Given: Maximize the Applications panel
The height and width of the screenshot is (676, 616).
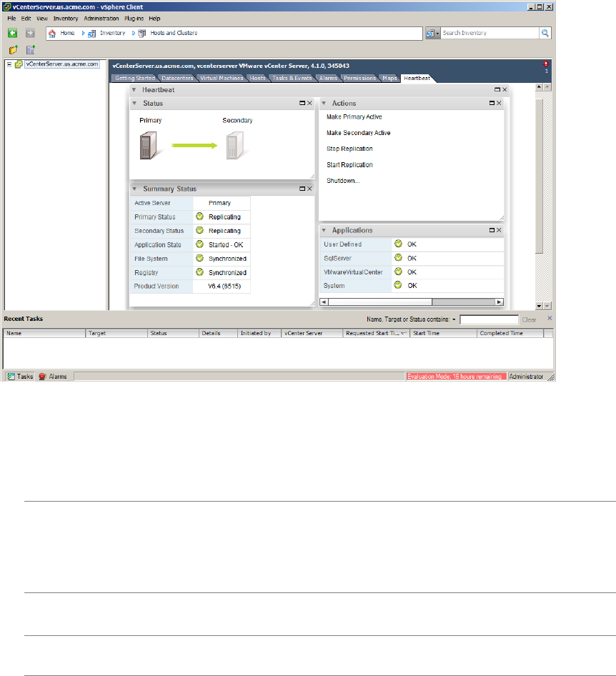Looking at the screenshot, I should click(x=492, y=230).
